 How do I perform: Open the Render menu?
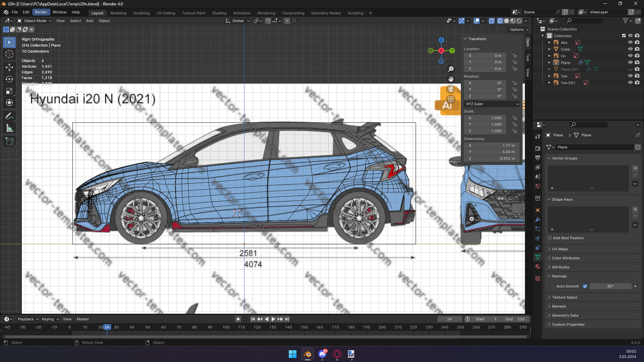pos(41,12)
